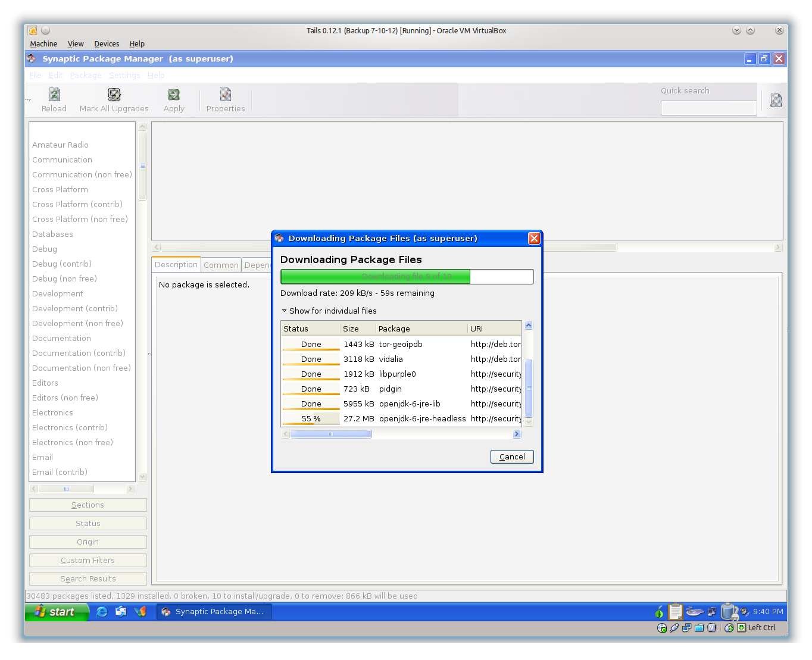
Task: Click the Custom Filters button
Action: pos(88,561)
